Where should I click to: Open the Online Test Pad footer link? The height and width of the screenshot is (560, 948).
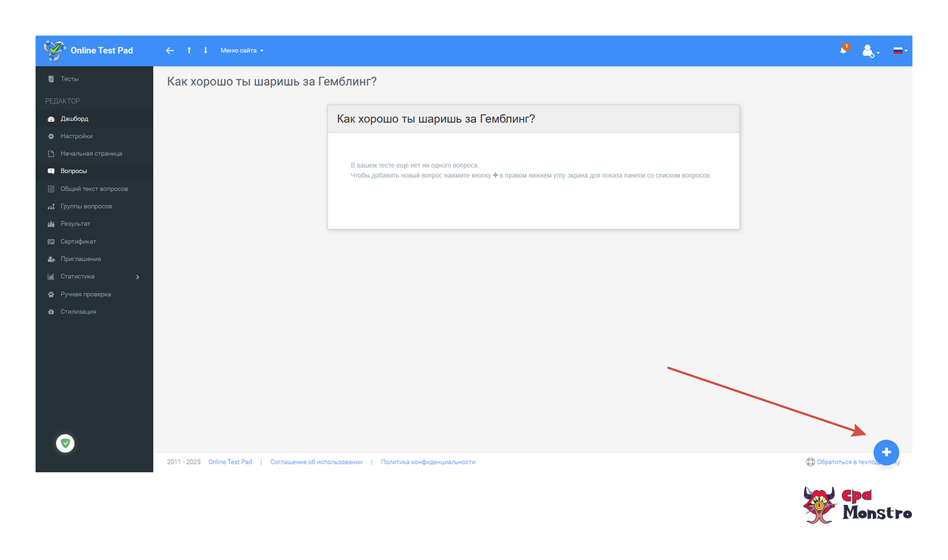(230, 462)
